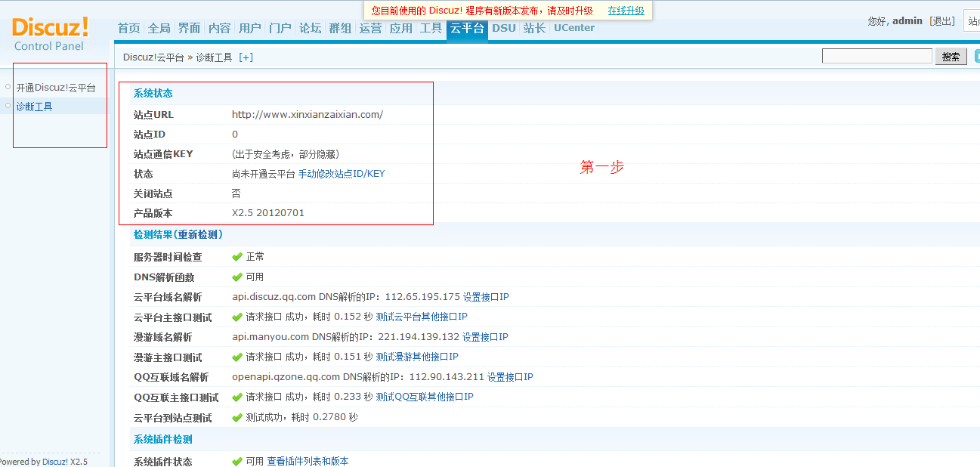Click the 测试漫游其他接口IP link

click(x=417, y=357)
